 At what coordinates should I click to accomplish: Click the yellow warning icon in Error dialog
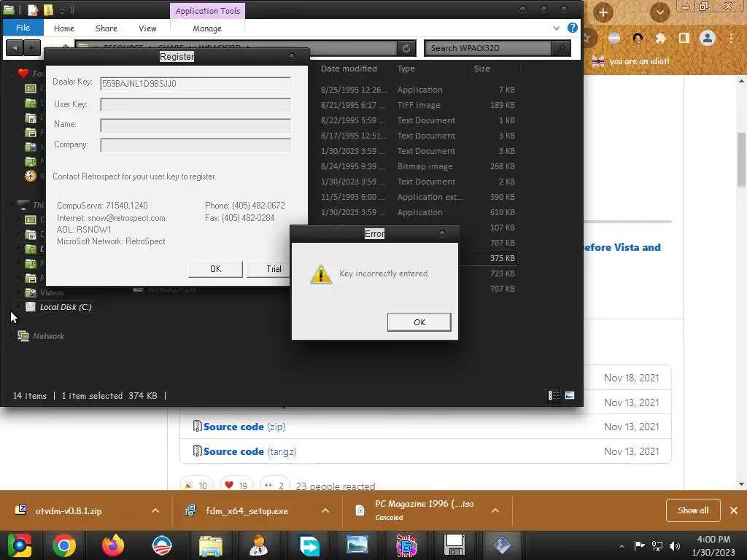click(x=321, y=274)
